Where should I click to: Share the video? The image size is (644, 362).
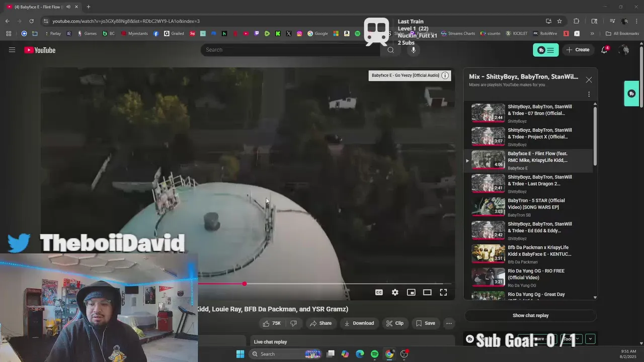pos(320,323)
